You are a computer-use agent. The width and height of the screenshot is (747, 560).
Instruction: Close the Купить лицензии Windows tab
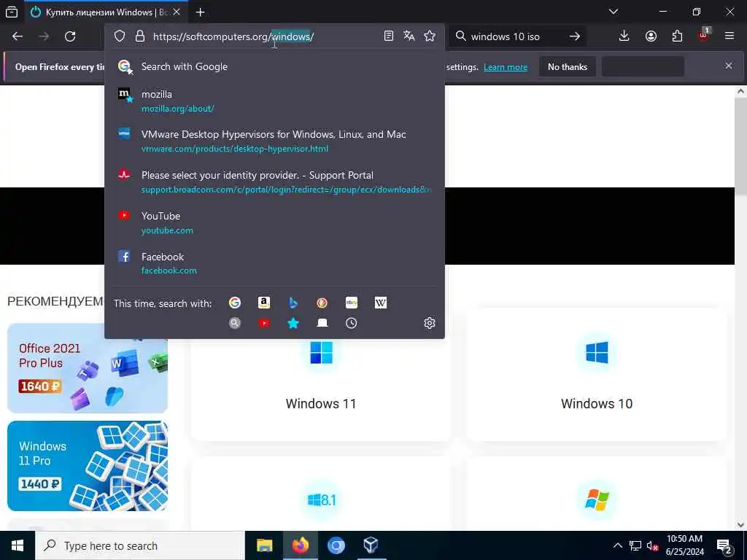coord(177,12)
